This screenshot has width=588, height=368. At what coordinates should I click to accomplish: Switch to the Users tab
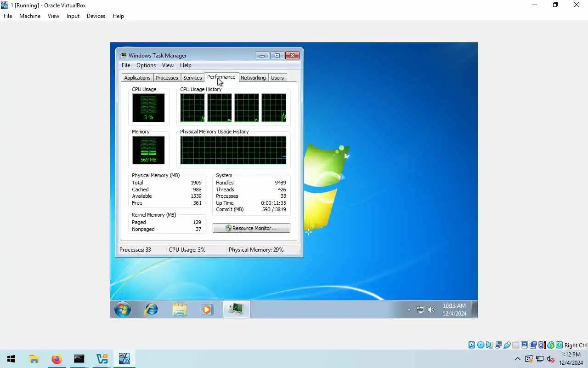tap(277, 78)
